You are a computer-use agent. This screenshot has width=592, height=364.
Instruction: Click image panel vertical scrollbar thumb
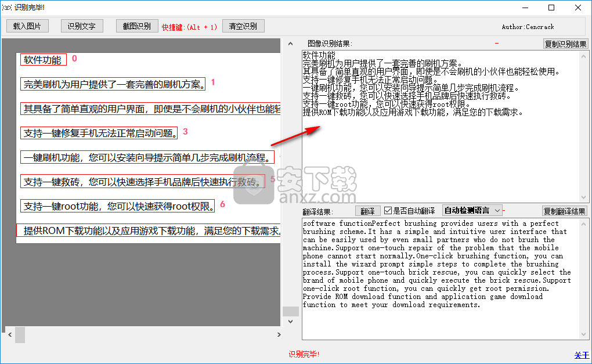(x=290, y=311)
